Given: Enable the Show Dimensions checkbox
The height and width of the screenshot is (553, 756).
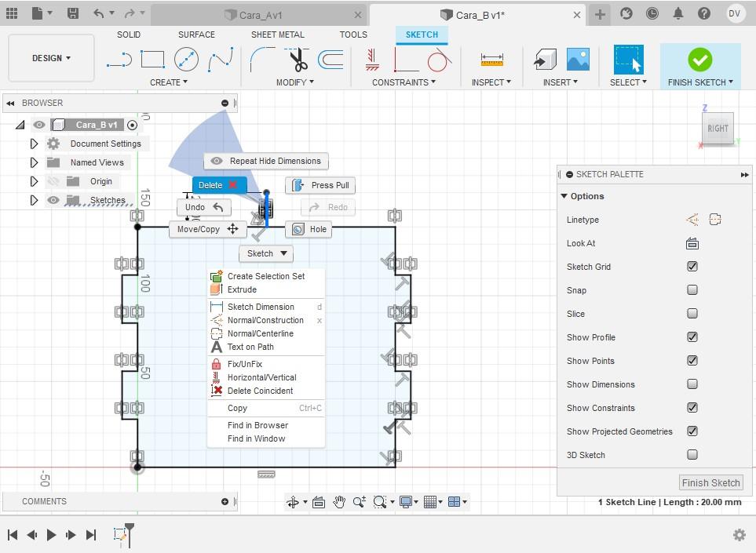Looking at the screenshot, I should [692, 384].
